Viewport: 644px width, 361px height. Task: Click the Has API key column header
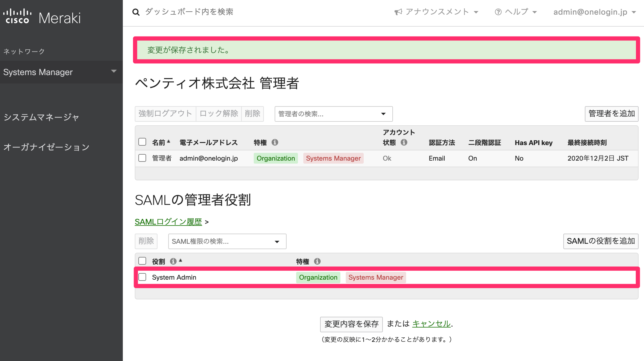click(x=534, y=143)
